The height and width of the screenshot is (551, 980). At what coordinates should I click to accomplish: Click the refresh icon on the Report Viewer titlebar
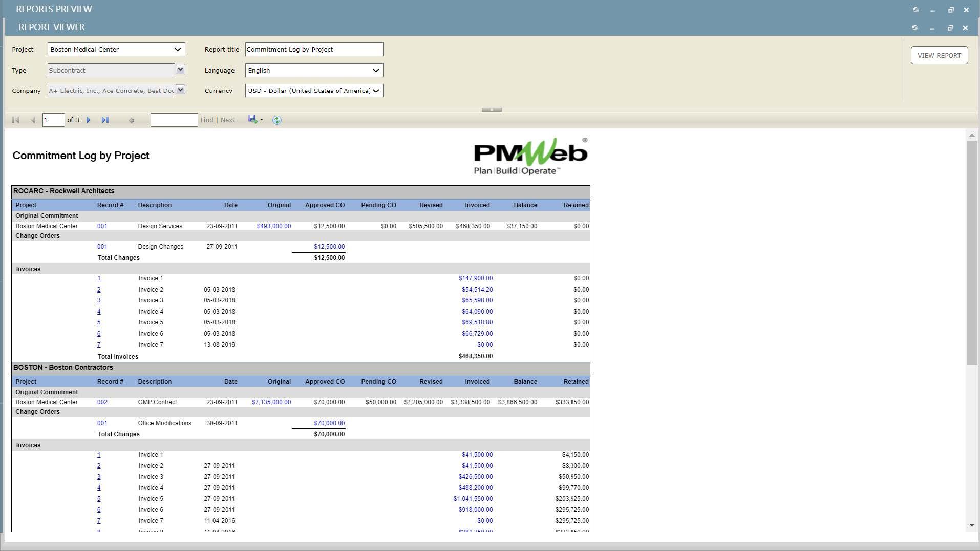point(914,28)
